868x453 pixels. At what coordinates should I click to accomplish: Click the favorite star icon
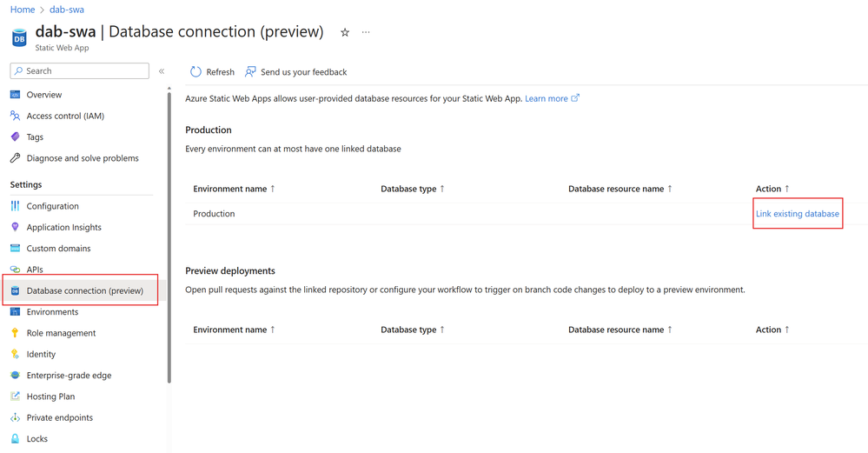click(x=345, y=33)
